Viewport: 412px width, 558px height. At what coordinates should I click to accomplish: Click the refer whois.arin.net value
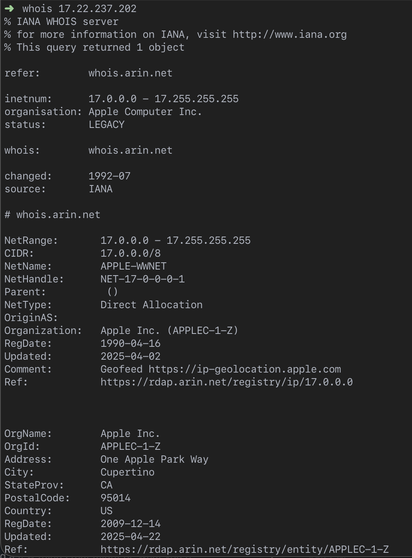(130, 73)
